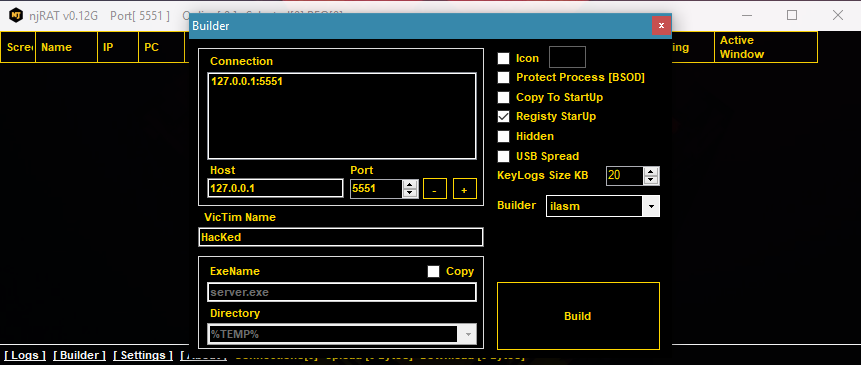Click the njRAT logo icon in title bar

[x=16, y=15]
